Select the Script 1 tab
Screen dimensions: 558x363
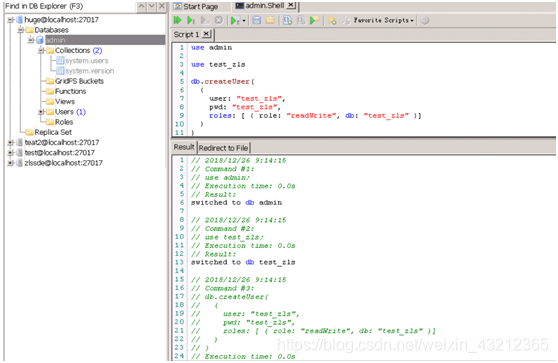tap(186, 34)
